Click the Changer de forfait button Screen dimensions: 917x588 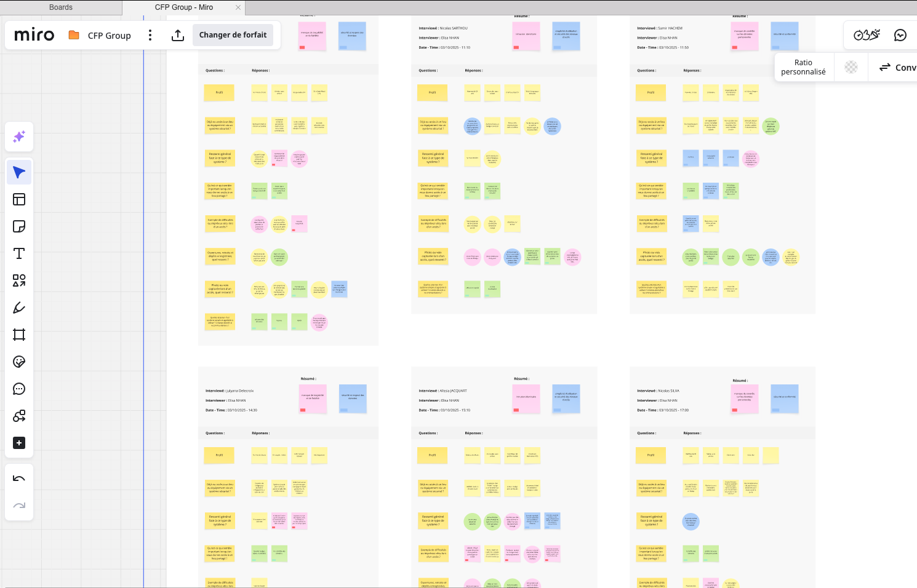point(233,35)
